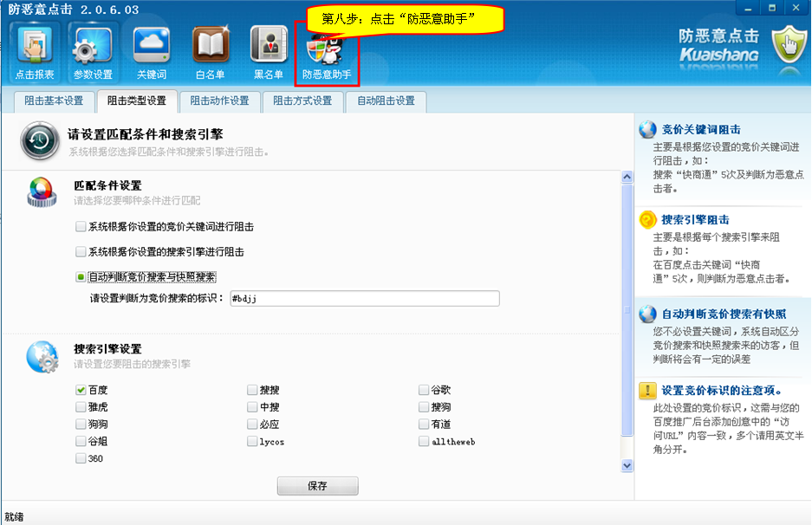
Task: Uncheck the 百度 search engine checkbox
Action: pyautogui.click(x=81, y=390)
